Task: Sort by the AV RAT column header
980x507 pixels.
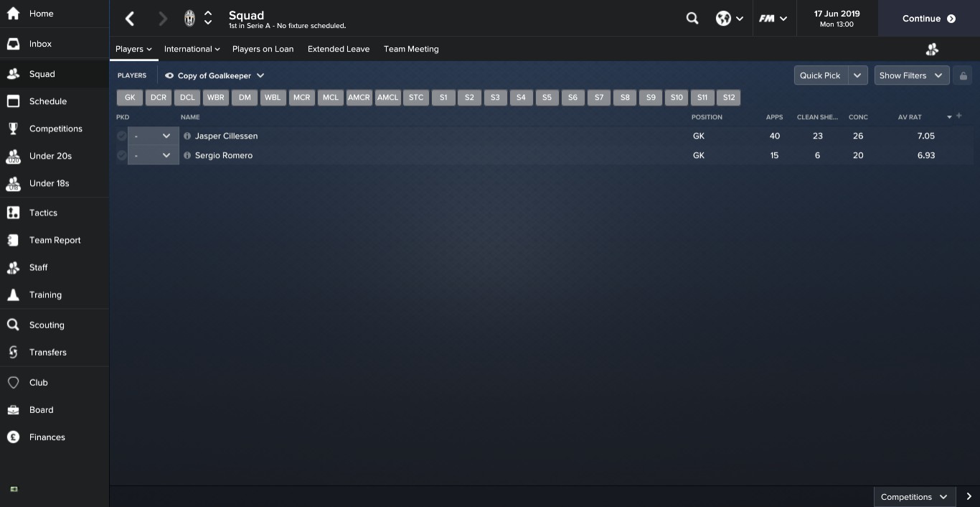Action: tap(910, 116)
